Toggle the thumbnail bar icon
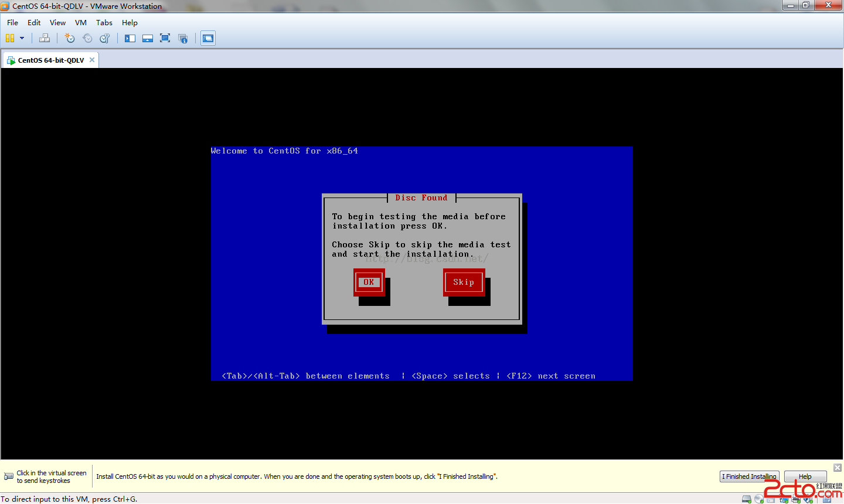 [x=148, y=38]
